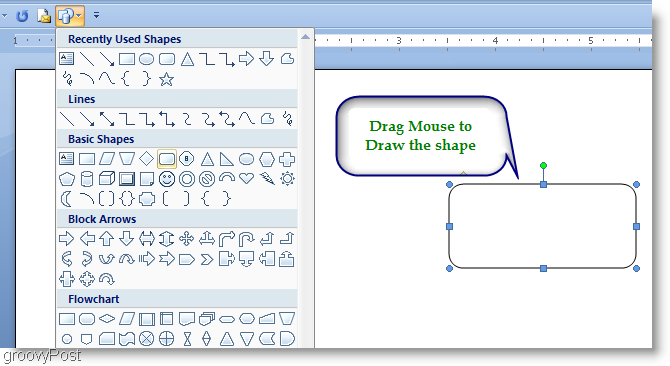Select Flowchart Process shape
Viewport: 670px width, 366px height.
(x=67, y=319)
